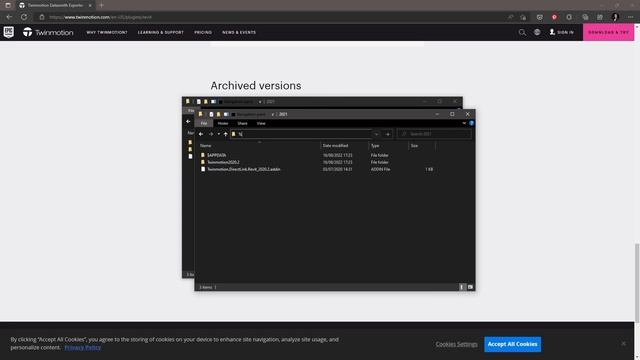The image size is (640, 360).
Task: Click the Explorer blue help icon
Action: 471,123
